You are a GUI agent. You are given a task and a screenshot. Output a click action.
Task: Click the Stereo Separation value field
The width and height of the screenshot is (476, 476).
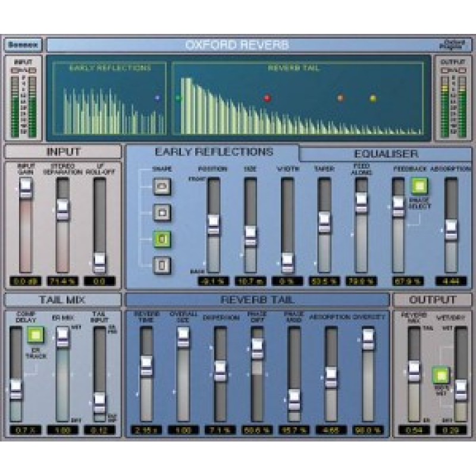pos(62,280)
